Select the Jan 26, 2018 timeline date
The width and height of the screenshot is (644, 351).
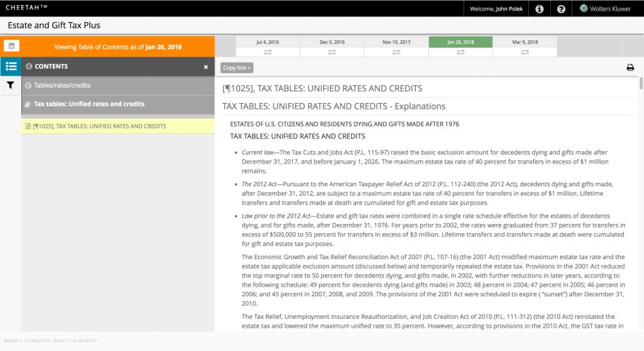(x=460, y=42)
